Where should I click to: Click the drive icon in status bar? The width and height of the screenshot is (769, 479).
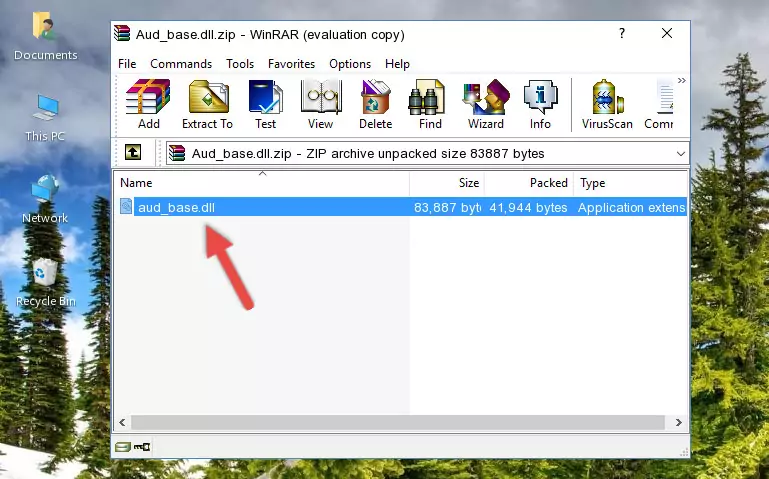point(123,447)
